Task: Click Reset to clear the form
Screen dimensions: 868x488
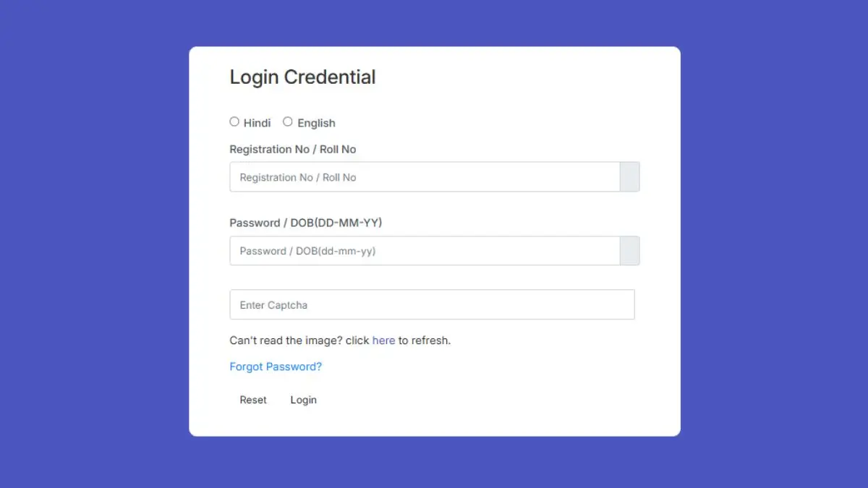Action: [252, 399]
